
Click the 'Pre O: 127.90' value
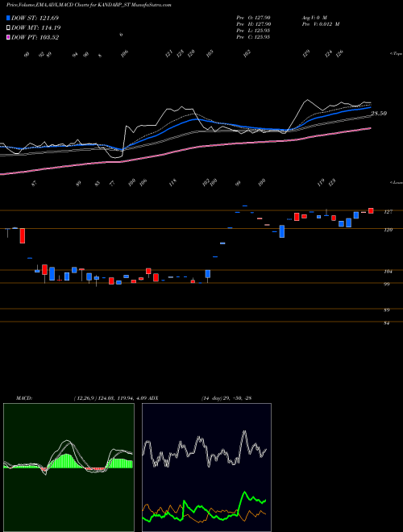tap(253, 17)
